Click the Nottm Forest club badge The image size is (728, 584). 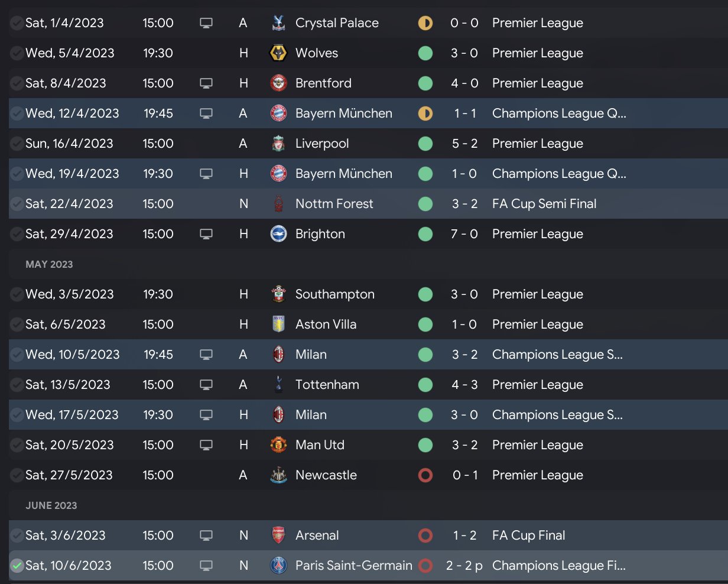click(278, 204)
